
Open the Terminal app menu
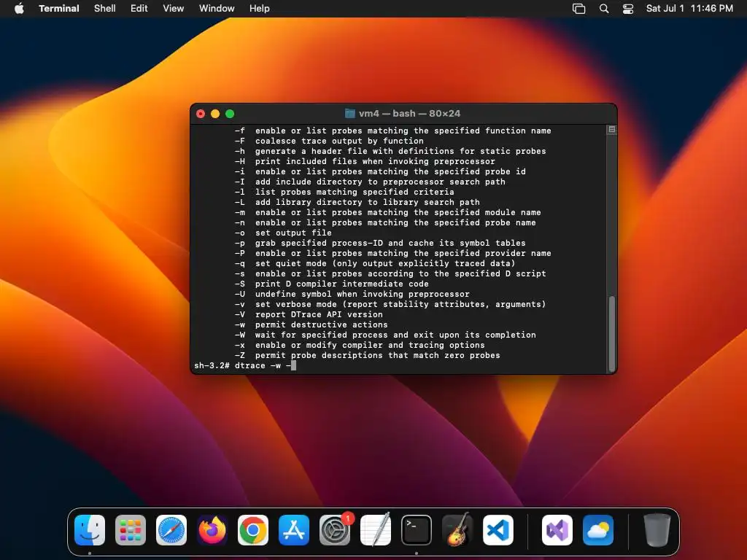(59, 9)
